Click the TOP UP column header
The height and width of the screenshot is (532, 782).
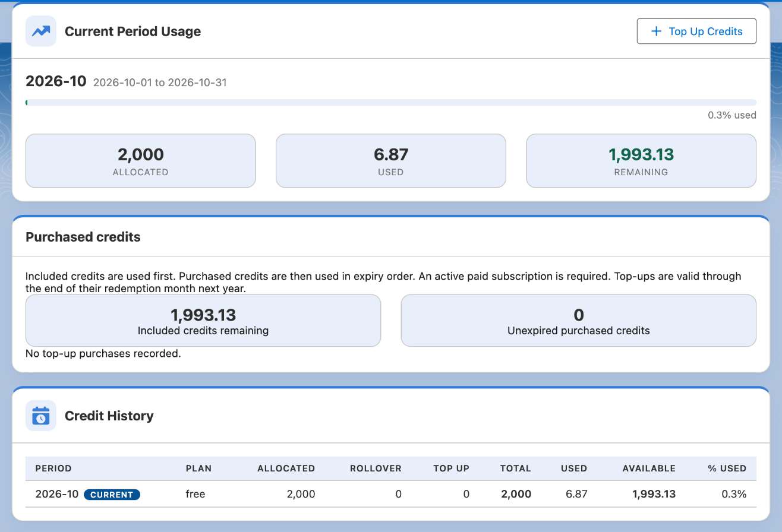(x=452, y=468)
